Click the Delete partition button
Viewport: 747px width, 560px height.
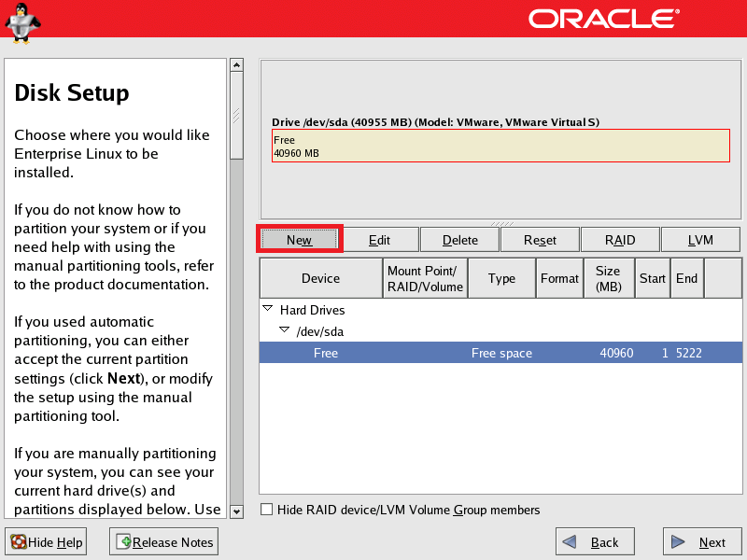pyautogui.click(x=459, y=240)
